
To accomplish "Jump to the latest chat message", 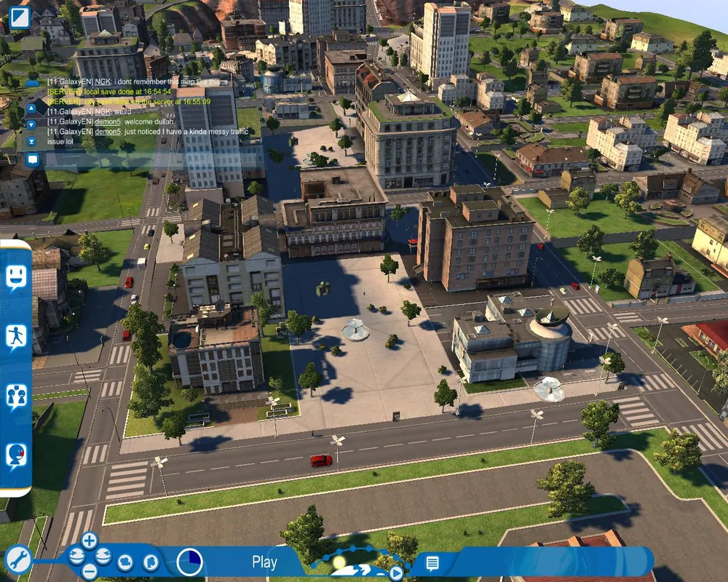I will click(x=32, y=140).
